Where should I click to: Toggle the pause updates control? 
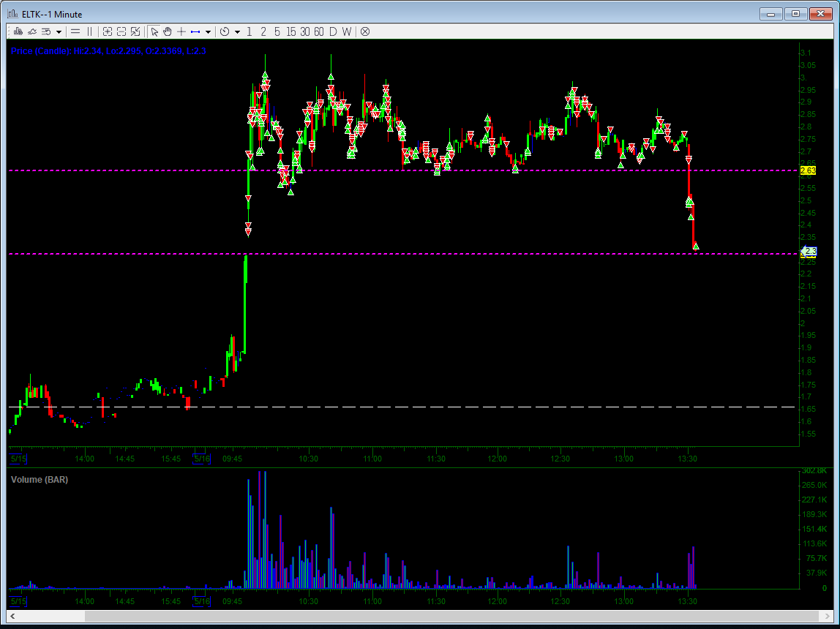(x=89, y=31)
